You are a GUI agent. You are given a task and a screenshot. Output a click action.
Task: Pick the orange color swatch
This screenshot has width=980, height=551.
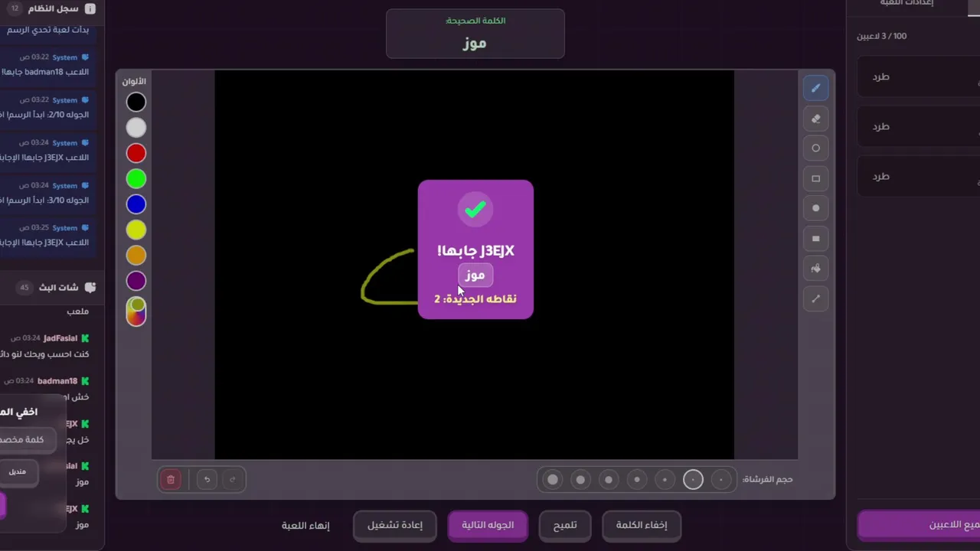[x=136, y=256]
